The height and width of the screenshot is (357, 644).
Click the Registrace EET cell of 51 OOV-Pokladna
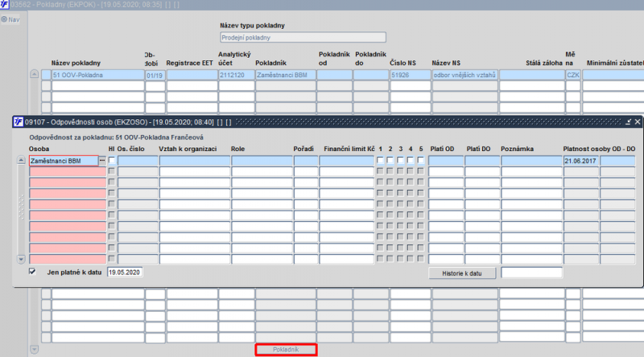pyautogui.click(x=192, y=75)
